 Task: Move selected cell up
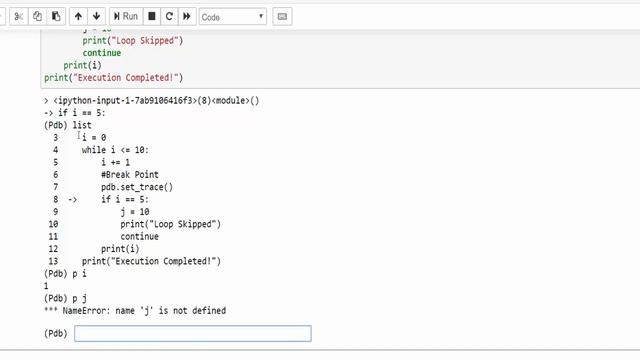[78, 16]
